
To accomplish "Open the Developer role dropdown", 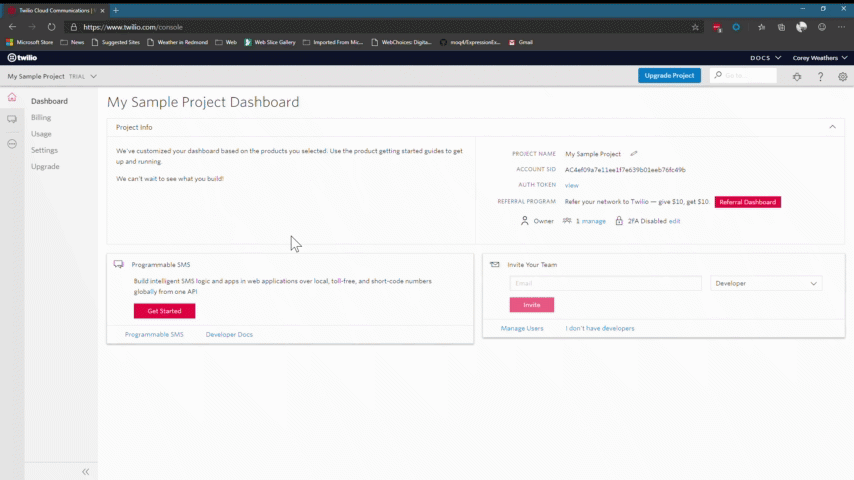I will click(766, 283).
